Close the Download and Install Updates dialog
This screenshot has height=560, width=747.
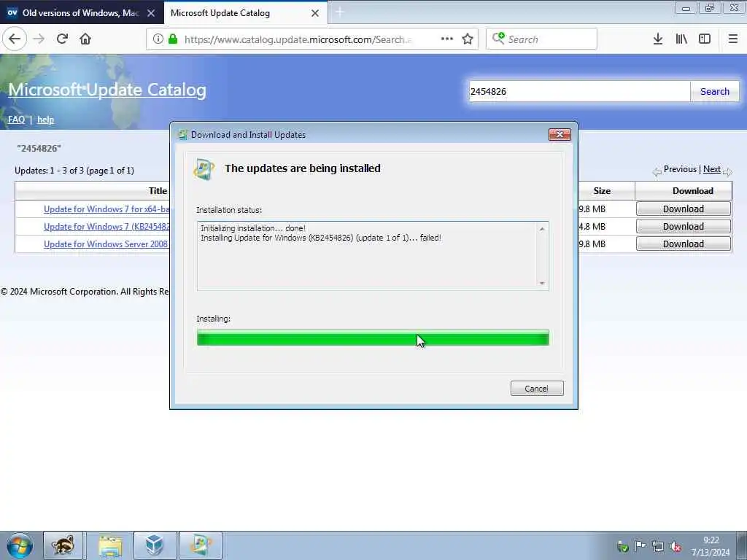(560, 135)
